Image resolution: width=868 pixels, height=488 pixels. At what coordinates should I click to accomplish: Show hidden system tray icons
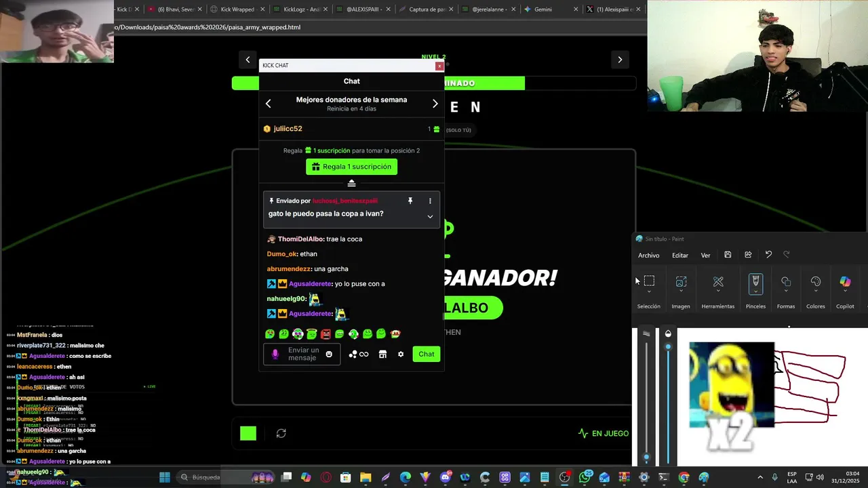pos(759,477)
